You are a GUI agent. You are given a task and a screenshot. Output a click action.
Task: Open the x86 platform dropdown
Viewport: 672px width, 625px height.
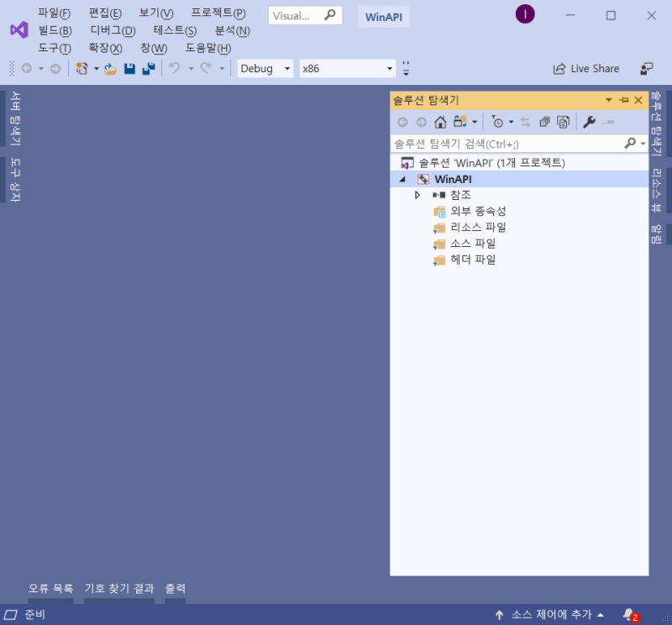pyautogui.click(x=348, y=69)
